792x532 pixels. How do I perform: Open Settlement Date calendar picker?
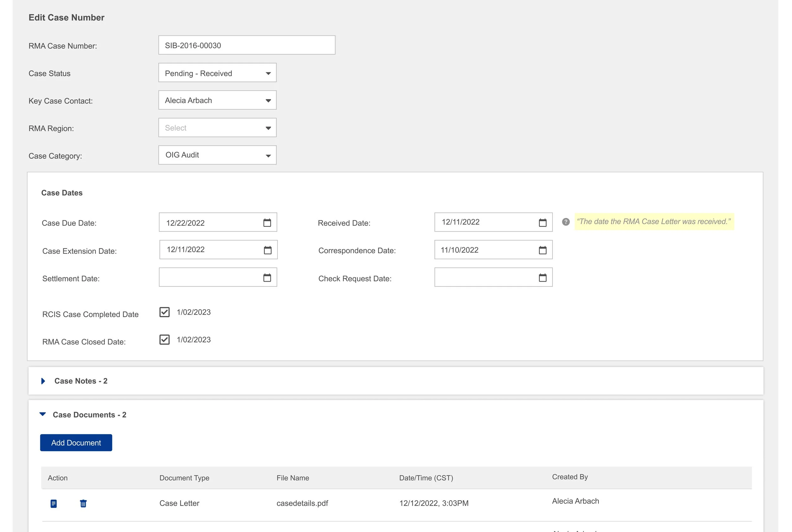(x=267, y=278)
